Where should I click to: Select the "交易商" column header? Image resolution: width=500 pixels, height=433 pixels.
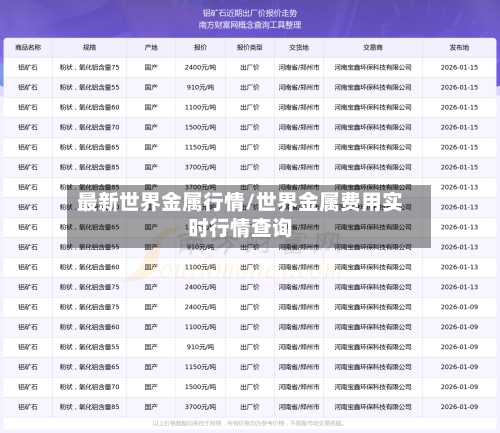click(x=373, y=47)
